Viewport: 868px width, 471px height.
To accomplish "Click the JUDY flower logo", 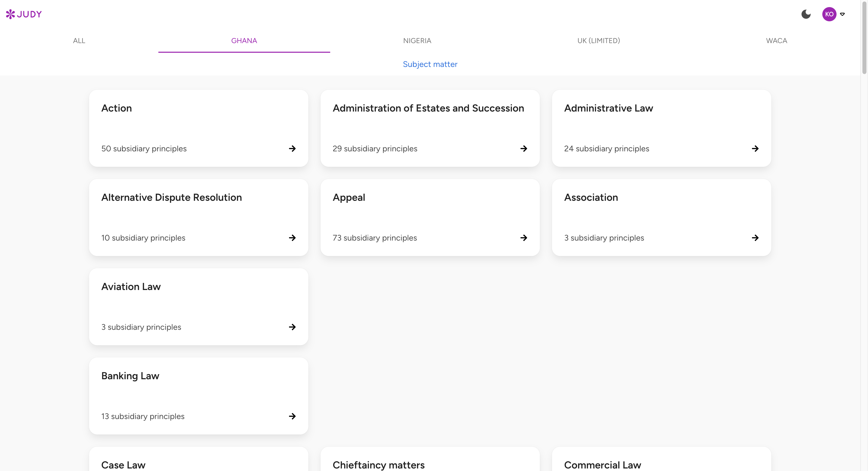I will 24,14.
